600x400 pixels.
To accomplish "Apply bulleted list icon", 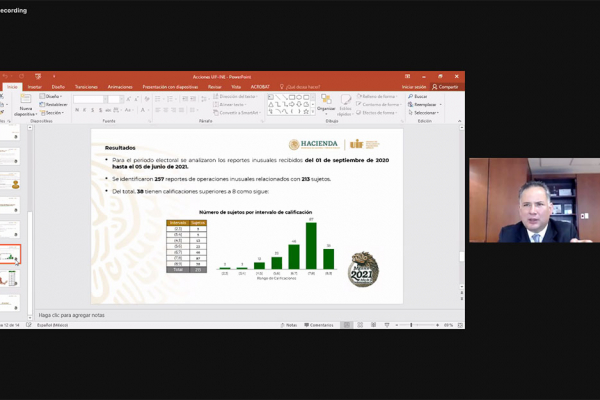I will [x=158, y=99].
